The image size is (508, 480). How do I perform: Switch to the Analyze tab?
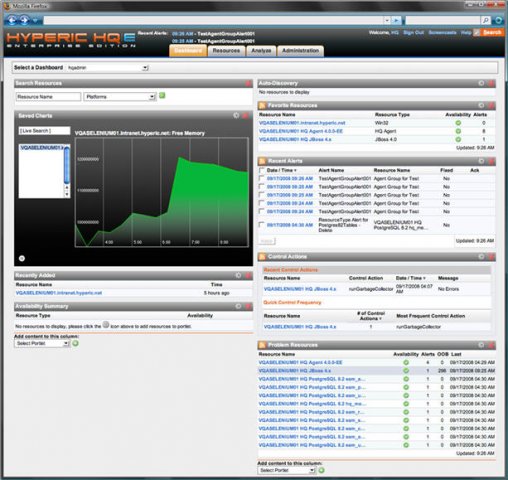point(261,51)
